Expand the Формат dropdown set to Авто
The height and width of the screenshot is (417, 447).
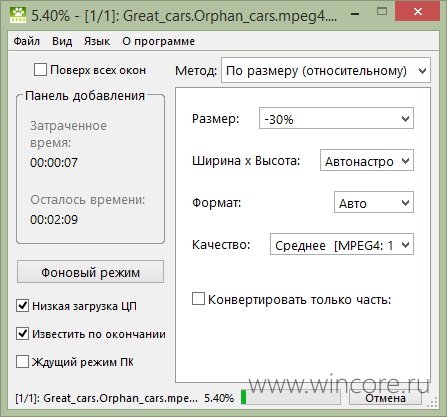tap(374, 202)
